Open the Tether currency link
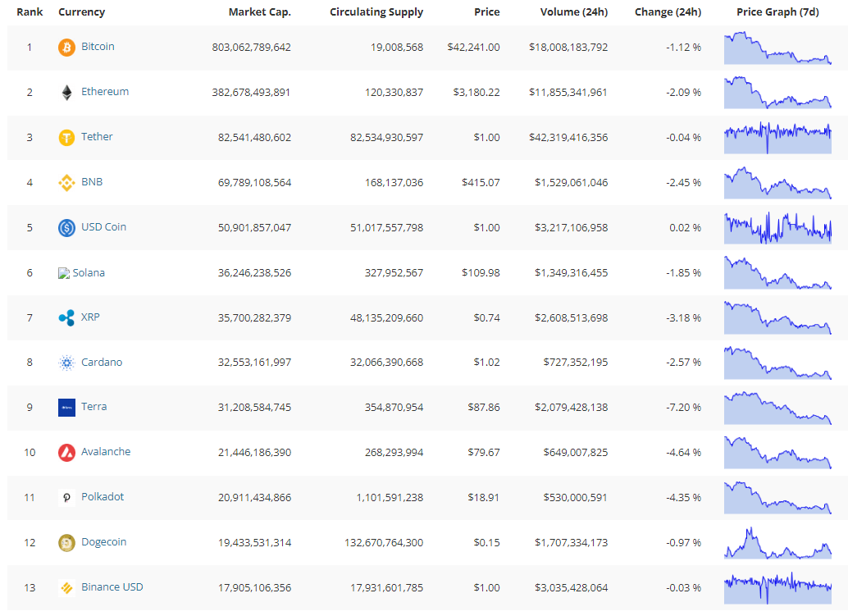This screenshot has width=848, height=616. (x=97, y=136)
